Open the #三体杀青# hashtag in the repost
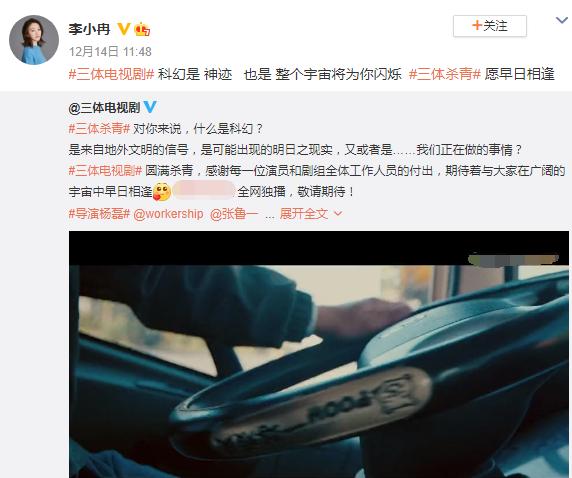 coord(99,128)
